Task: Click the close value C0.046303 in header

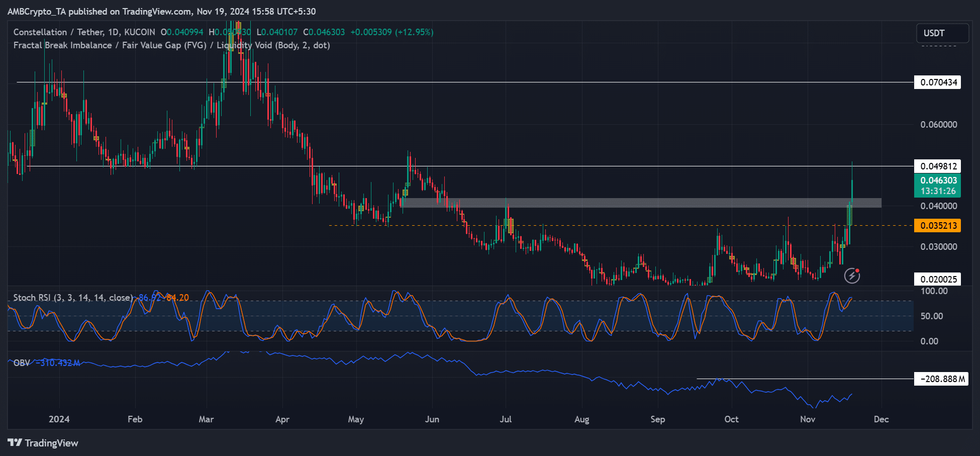Action: (x=324, y=32)
